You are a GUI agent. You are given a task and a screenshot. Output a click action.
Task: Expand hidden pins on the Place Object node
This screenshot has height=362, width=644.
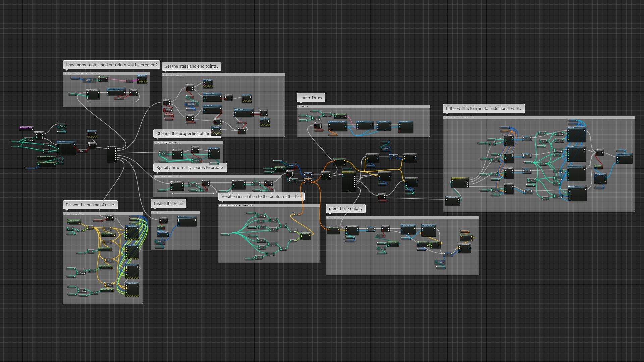pos(212,113)
